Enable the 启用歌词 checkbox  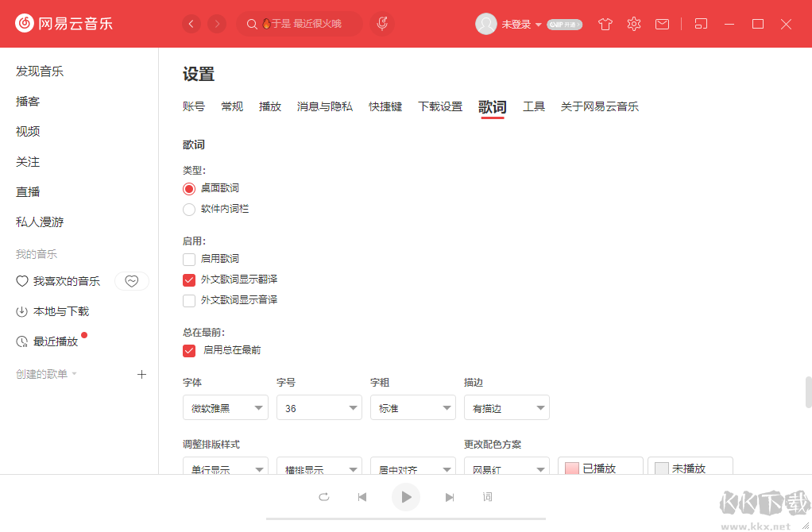pos(188,259)
